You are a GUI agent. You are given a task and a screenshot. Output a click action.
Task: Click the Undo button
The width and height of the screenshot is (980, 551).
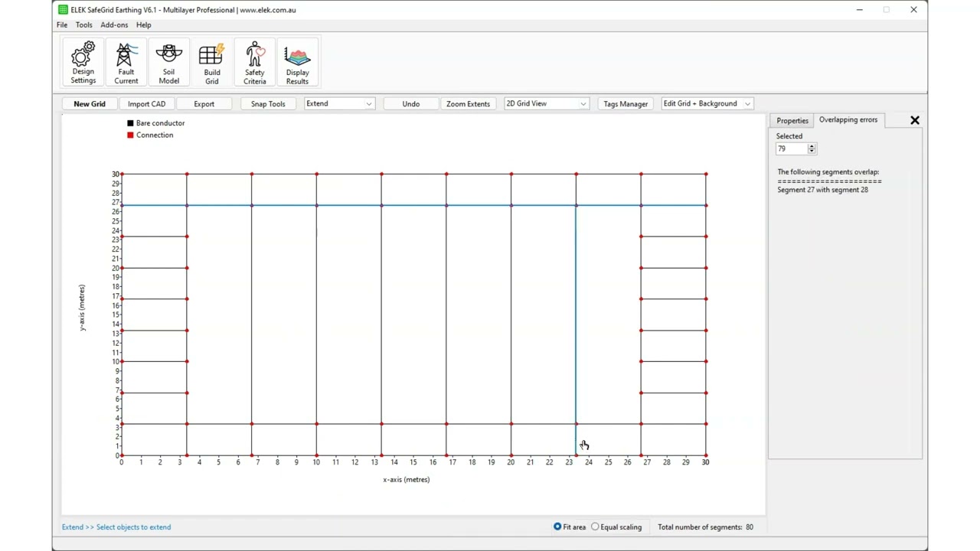[411, 103]
